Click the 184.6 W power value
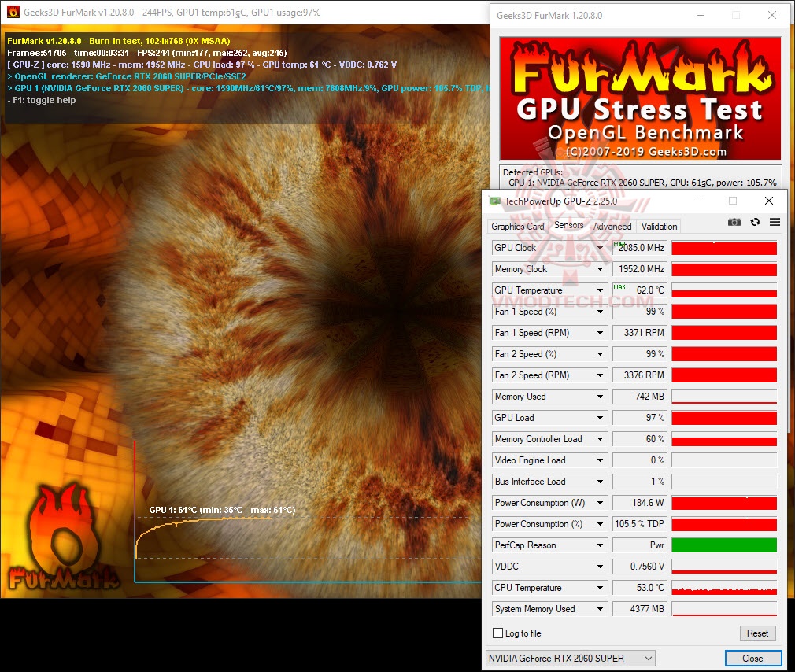This screenshot has width=795, height=672. point(639,503)
